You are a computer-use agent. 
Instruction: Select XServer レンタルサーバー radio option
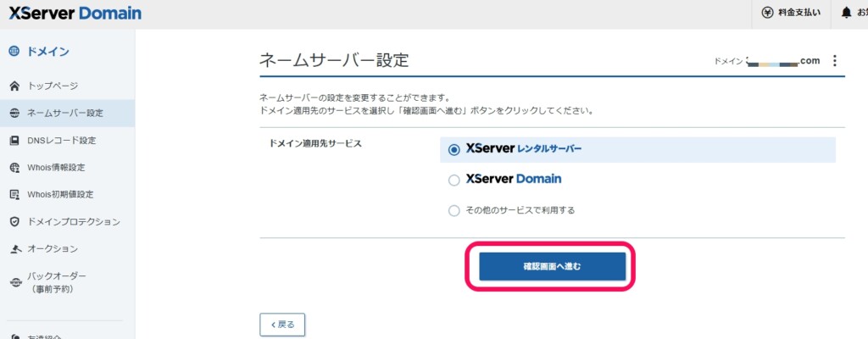coord(454,149)
